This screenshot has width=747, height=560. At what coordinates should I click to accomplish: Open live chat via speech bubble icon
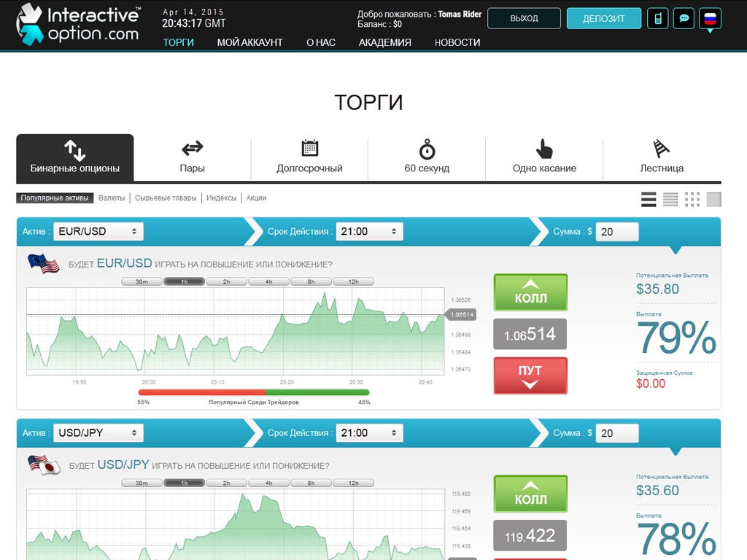(684, 18)
